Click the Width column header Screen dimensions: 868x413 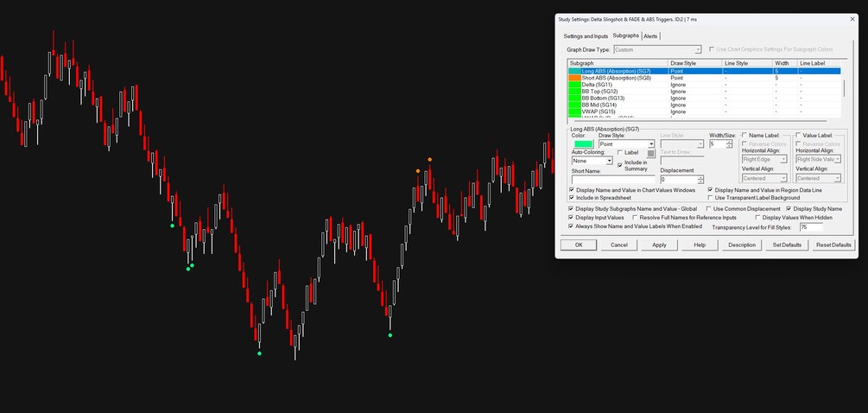click(x=785, y=63)
